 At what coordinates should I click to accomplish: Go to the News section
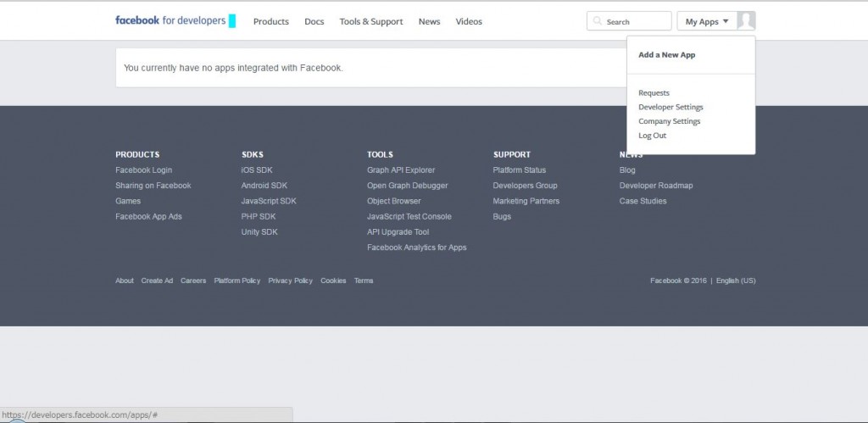[x=429, y=21]
